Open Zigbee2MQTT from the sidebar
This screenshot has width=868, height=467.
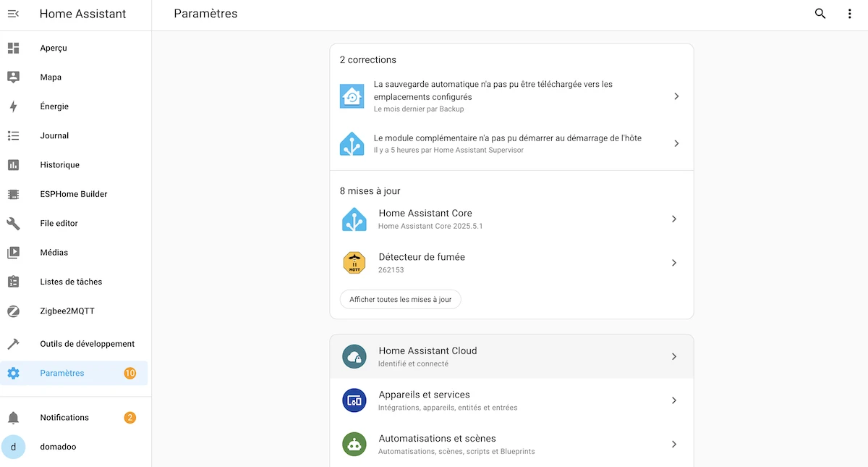(x=74, y=311)
